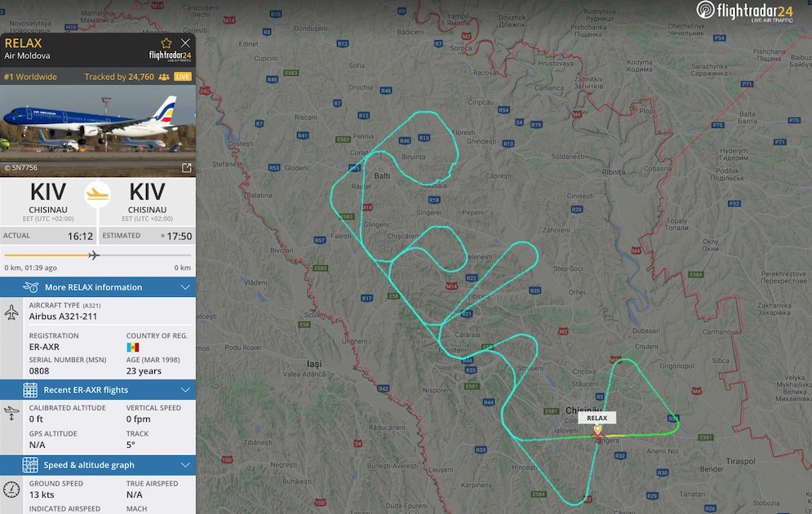Favorite the RELAX flight with the star icon
Image resolution: width=812 pixels, height=514 pixels.
click(x=166, y=43)
